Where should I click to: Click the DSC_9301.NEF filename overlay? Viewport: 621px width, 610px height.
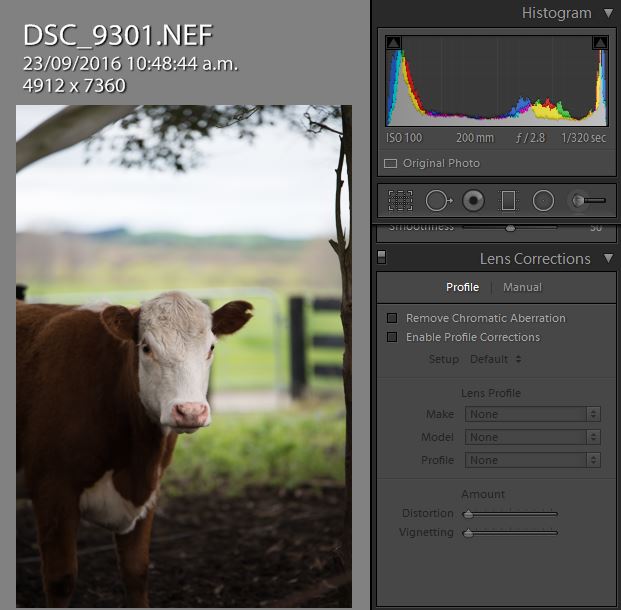[118, 35]
